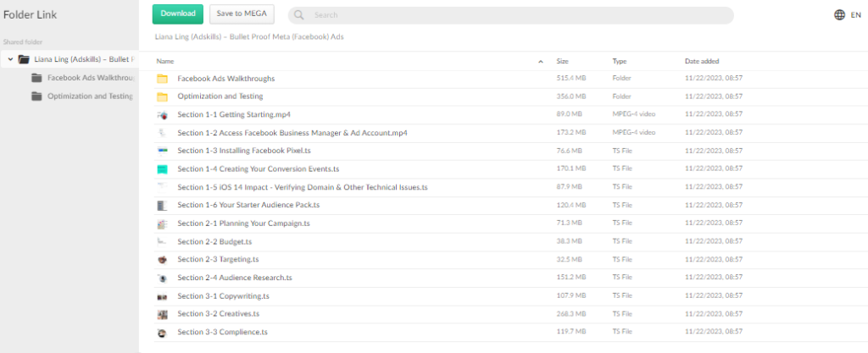
Task: Sort files by Type column header
Action: click(620, 62)
